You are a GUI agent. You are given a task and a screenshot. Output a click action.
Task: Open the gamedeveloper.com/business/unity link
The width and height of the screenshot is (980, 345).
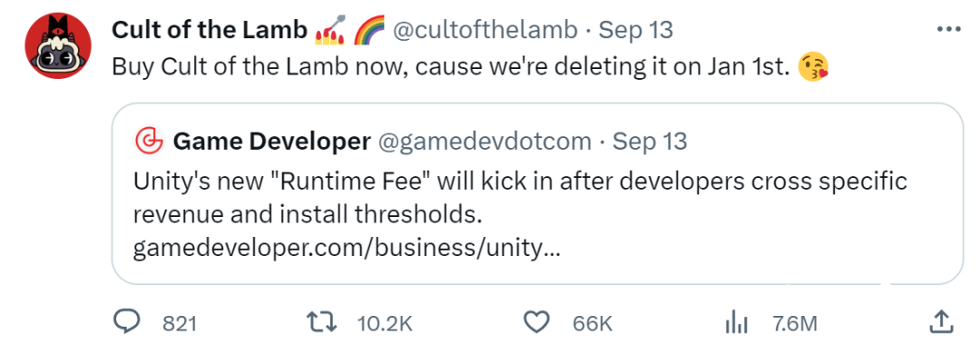(x=347, y=250)
